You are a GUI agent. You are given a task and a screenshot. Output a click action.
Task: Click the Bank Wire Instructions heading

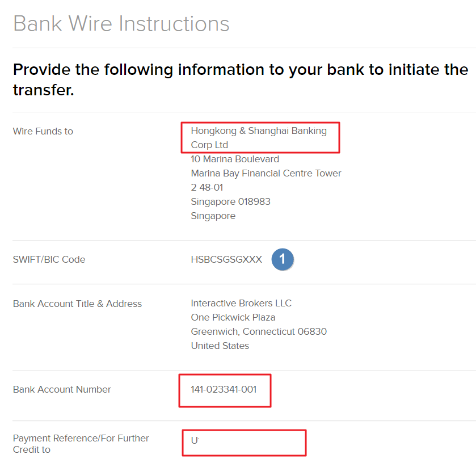(x=121, y=23)
